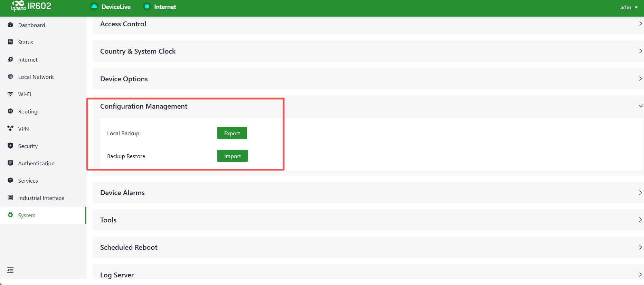Expand the Device Alarms section
Image resolution: width=644 pixels, height=285 pixels.
pyautogui.click(x=368, y=193)
